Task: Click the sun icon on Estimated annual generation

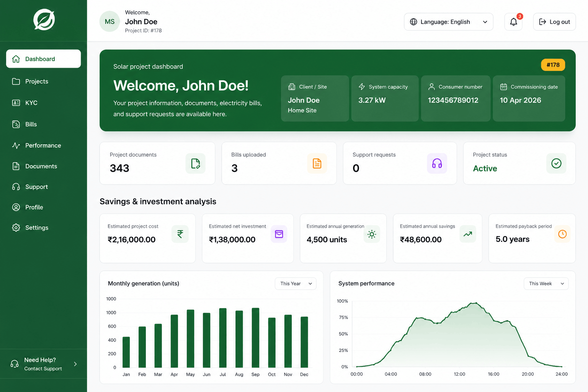Action: pyautogui.click(x=372, y=234)
